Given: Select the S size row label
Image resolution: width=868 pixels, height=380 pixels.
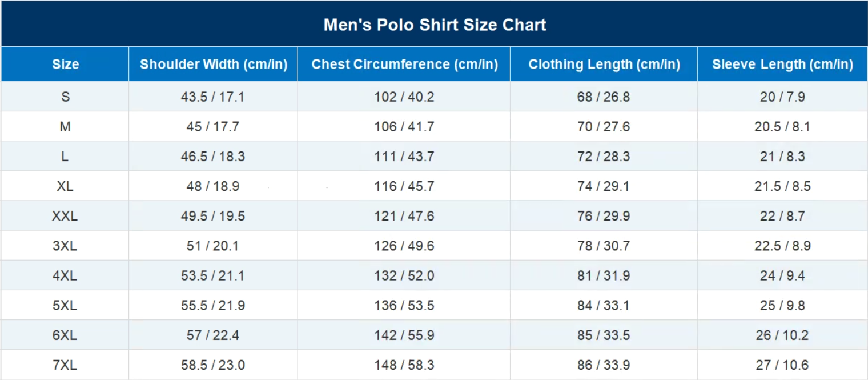Looking at the screenshot, I should click(65, 97).
